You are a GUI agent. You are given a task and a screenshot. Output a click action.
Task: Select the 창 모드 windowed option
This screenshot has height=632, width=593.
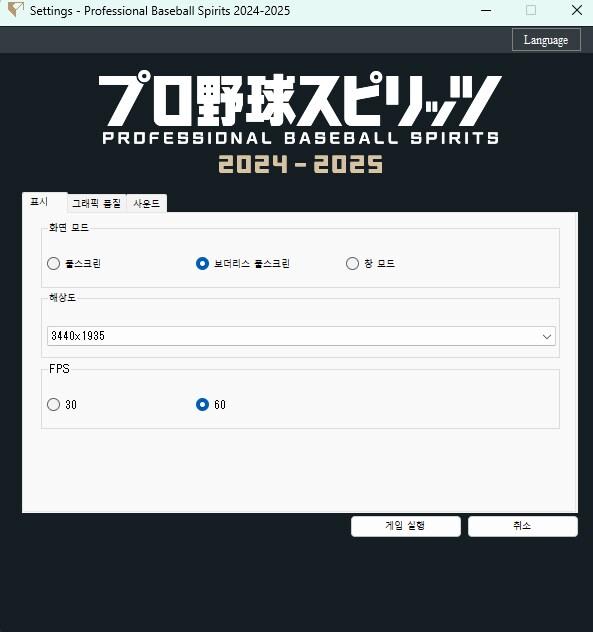[370, 264]
